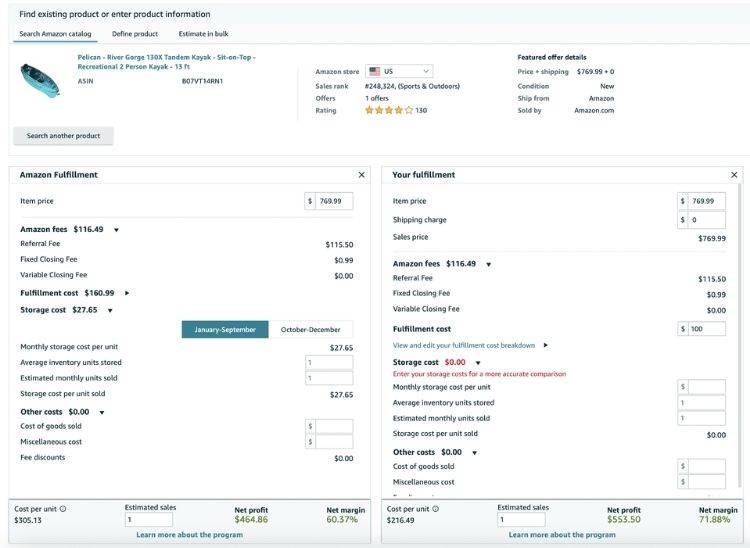Close the Your fulfillment panel

click(736, 175)
